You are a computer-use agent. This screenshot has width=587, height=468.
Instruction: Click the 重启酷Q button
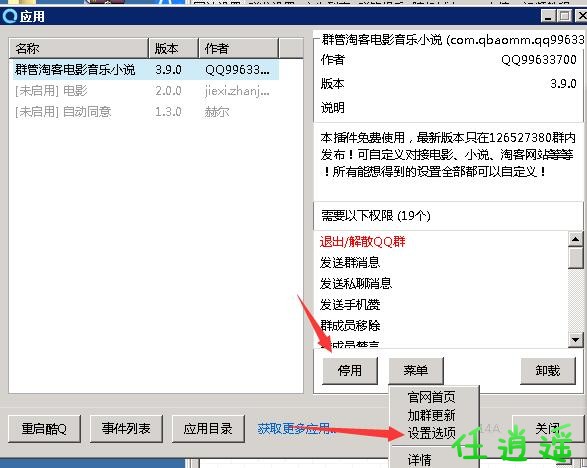44,428
